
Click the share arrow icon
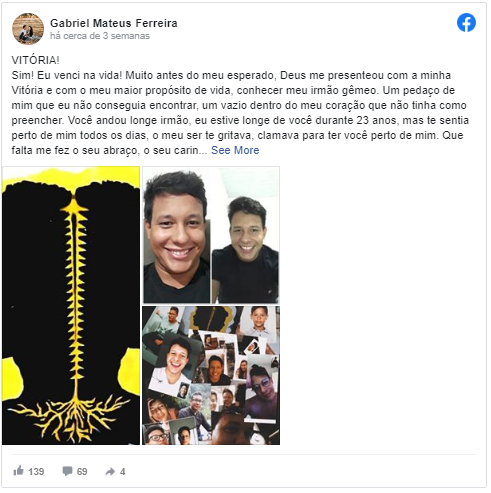point(110,471)
